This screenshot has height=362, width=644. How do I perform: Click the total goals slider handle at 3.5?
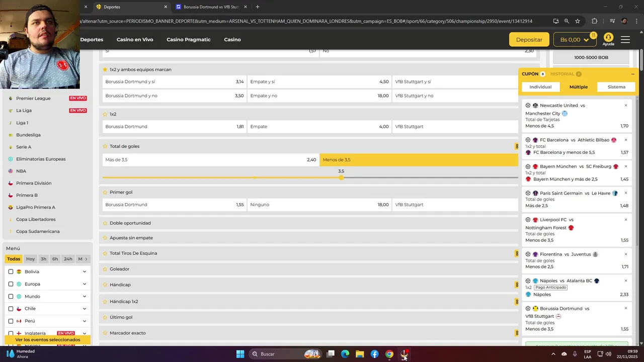[342, 177]
